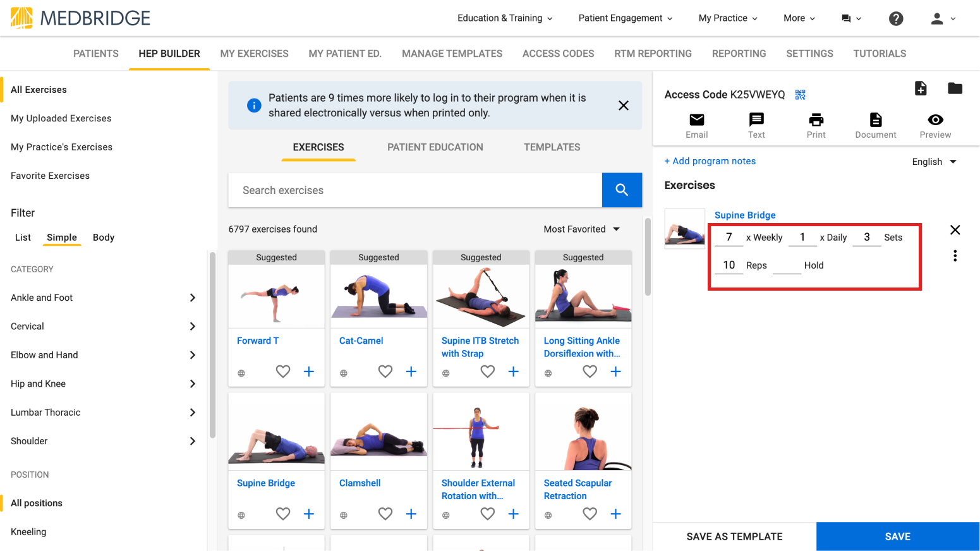Viewport: 980px width, 551px height.
Task: Open My Practice menu
Action: pyautogui.click(x=728, y=18)
